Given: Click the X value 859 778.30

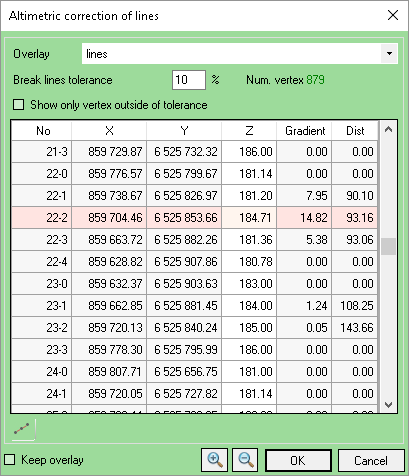Looking at the screenshot, I should click(109, 350).
